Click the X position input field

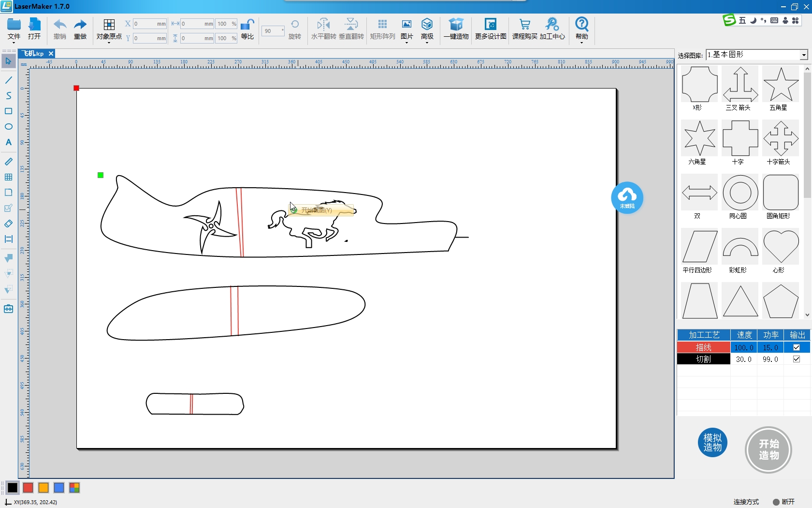[149, 24]
